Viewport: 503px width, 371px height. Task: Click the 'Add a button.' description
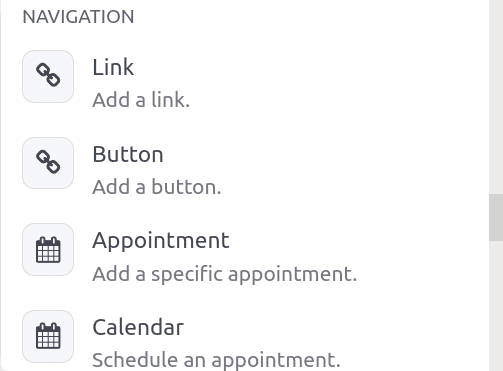(157, 187)
